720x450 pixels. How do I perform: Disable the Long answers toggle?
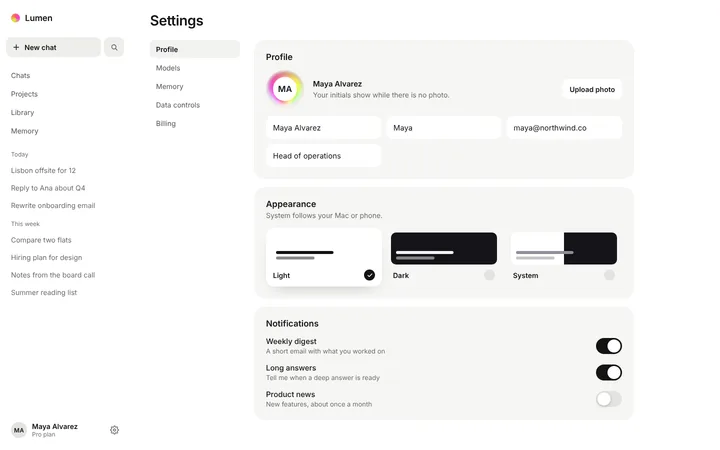click(609, 373)
